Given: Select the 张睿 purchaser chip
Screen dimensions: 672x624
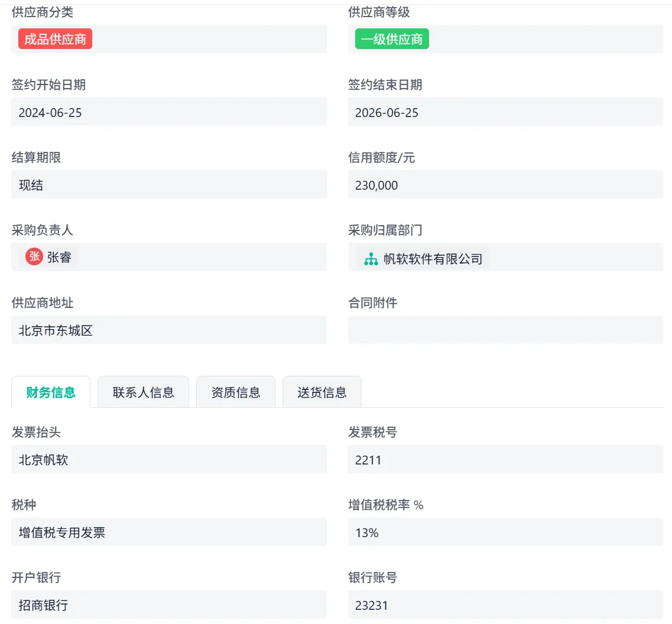Looking at the screenshot, I should pyautogui.click(x=48, y=257).
